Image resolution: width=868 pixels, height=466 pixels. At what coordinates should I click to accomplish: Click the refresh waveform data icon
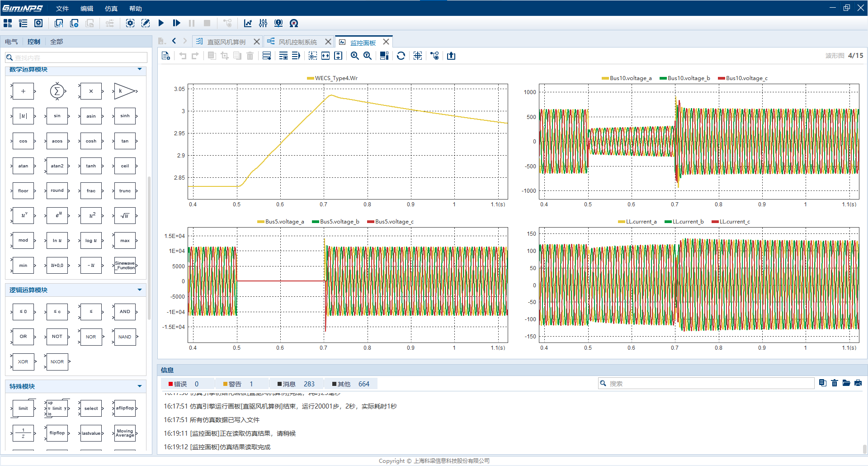tap(401, 56)
